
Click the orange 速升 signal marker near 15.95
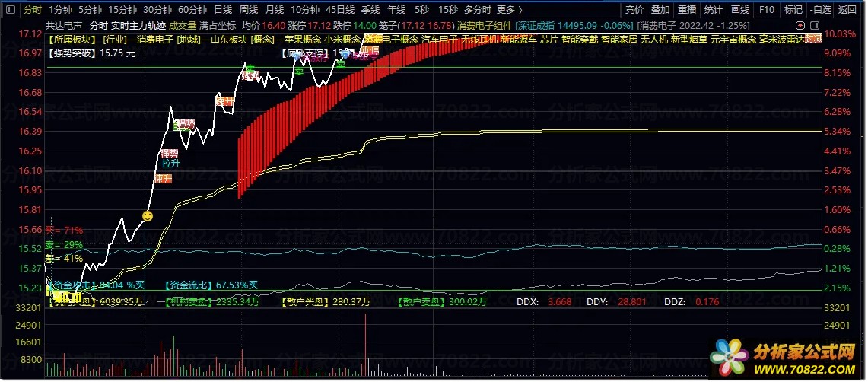[163, 179]
